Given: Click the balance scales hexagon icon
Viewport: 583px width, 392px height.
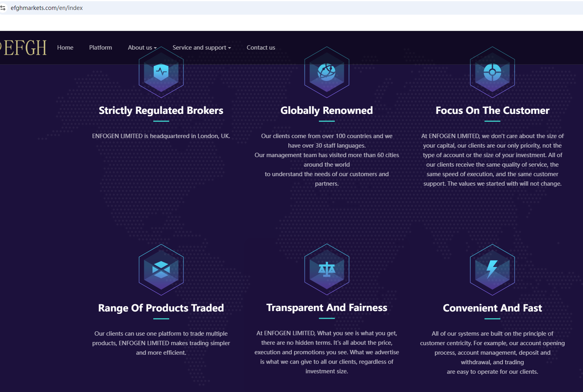Looking at the screenshot, I should (327, 269).
